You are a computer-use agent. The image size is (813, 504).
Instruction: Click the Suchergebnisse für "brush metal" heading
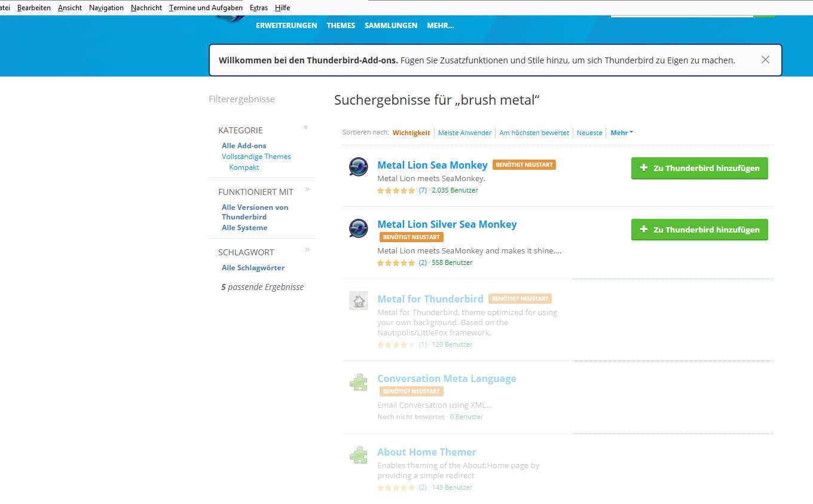click(437, 100)
